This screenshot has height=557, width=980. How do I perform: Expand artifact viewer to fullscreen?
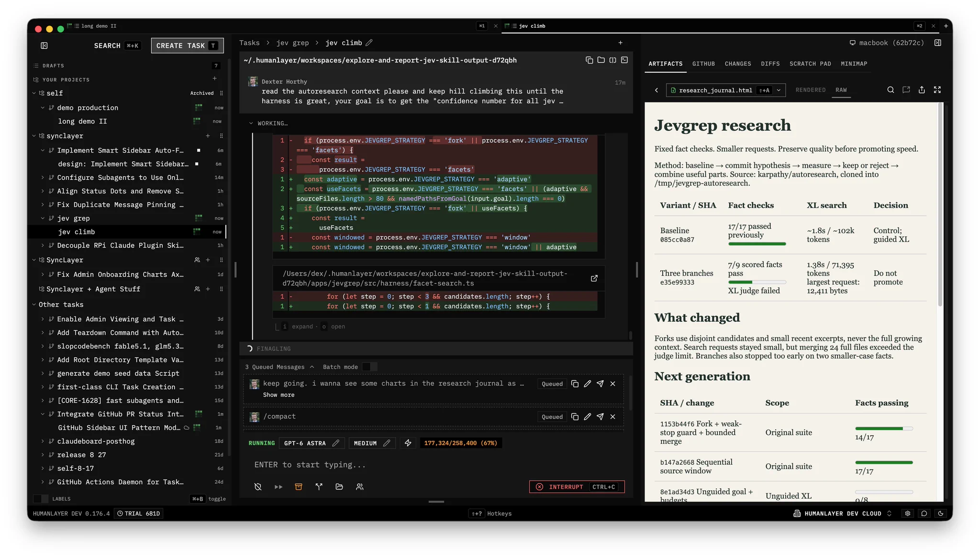click(937, 90)
